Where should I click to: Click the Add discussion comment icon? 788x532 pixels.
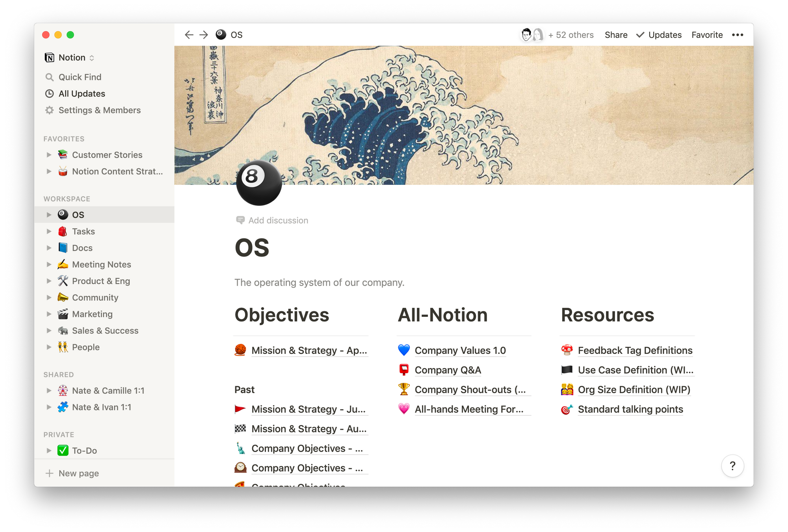point(240,220)
